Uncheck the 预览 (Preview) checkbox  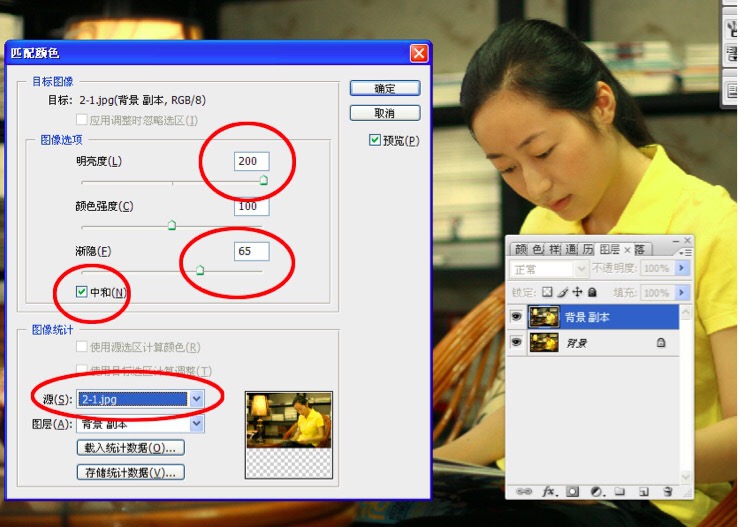click(x=375, y=140)
